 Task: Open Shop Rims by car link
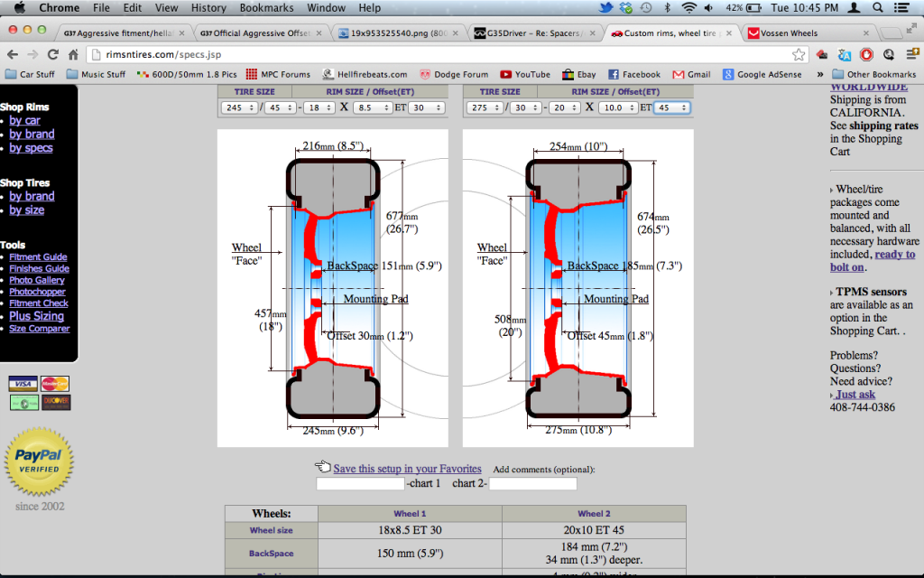(24, 120)
